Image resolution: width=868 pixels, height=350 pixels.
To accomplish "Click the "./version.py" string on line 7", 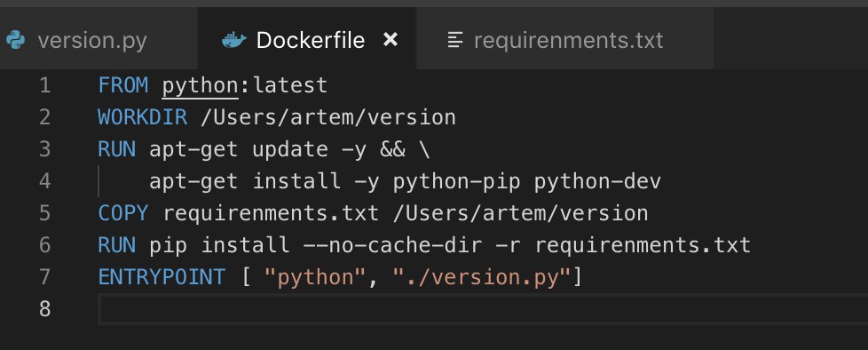I will pyautogui.click(x=482, y=277).
